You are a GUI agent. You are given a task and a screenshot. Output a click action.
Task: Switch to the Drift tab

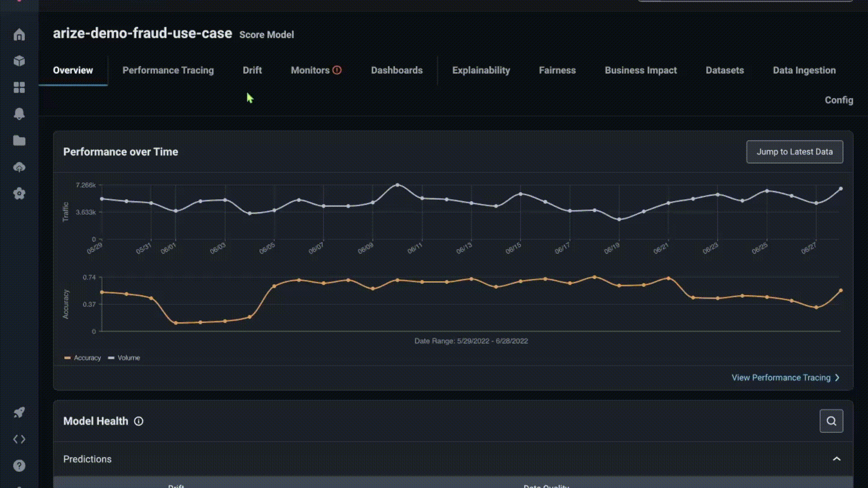[252, 70]
